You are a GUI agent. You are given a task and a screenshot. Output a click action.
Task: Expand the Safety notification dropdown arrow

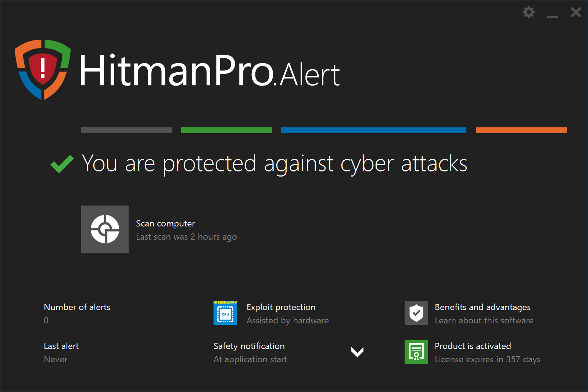click(x=357, y=352)
